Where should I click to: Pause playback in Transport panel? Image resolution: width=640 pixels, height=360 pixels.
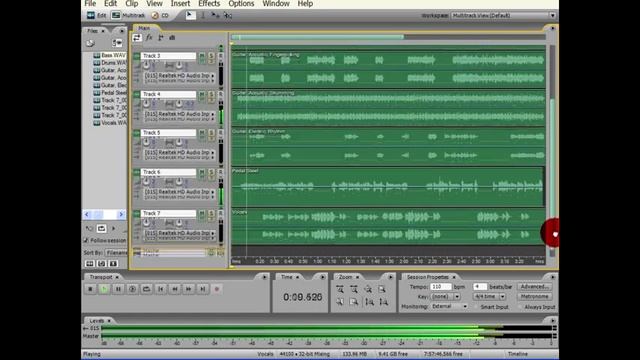point(118,289)
